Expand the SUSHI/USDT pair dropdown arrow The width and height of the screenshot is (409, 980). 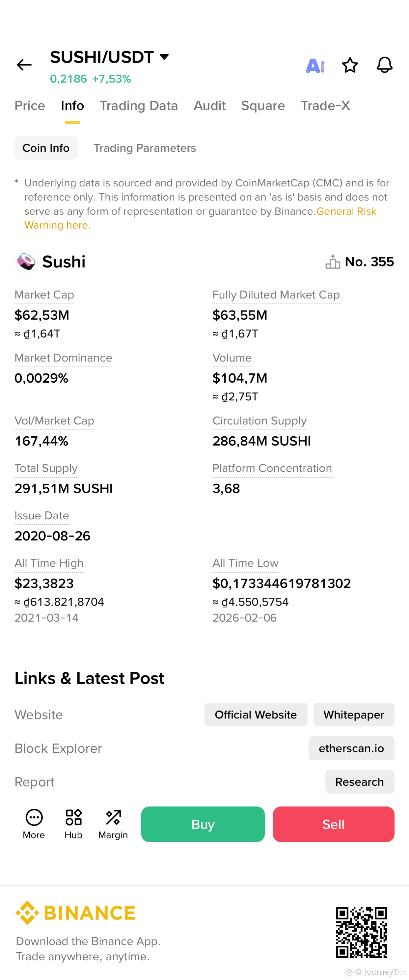tap(164, 57)
